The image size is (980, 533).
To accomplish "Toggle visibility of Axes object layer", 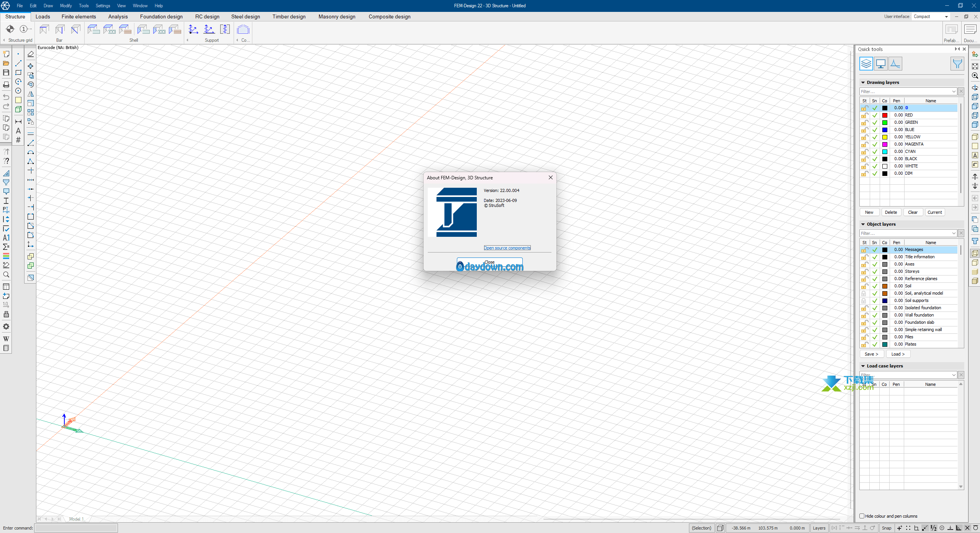I will point(875,264).
